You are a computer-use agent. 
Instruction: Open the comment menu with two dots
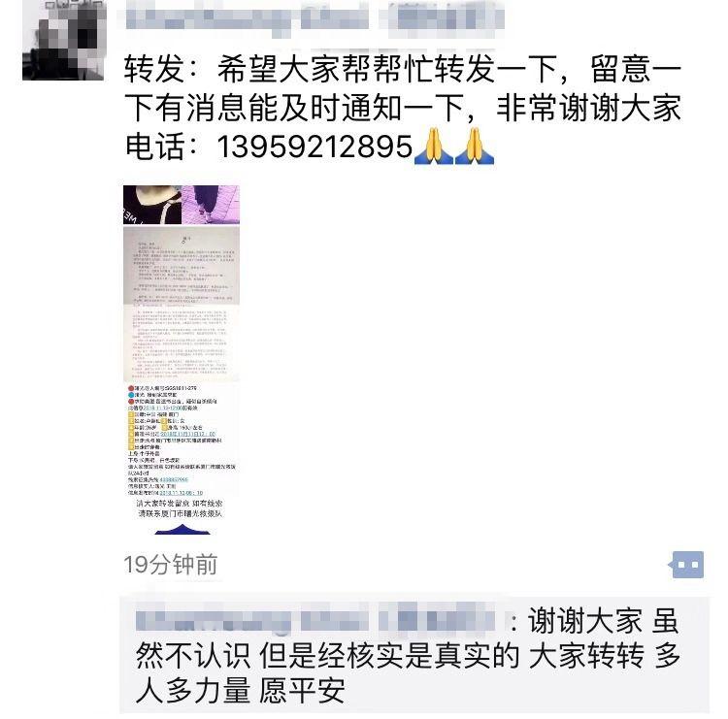688,564
